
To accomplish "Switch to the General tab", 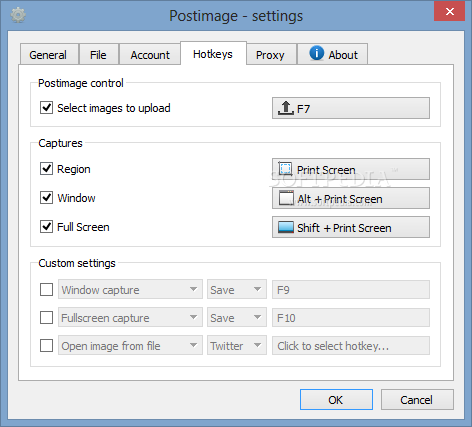I will click(49, 54).
